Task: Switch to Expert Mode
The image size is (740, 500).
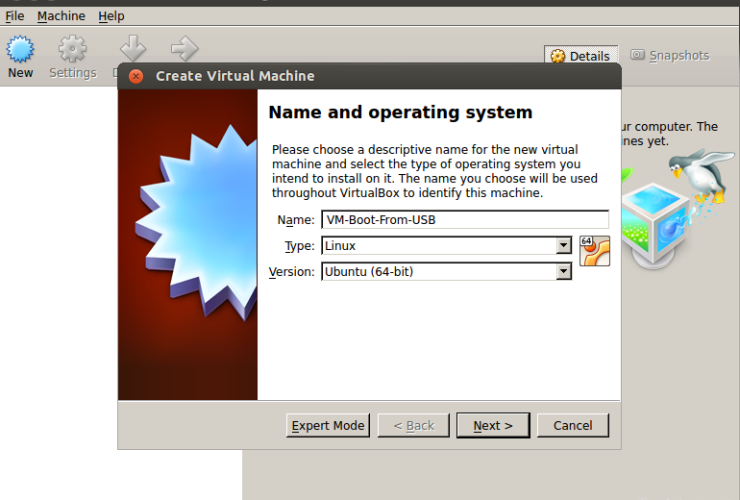Action: click(x=328, y=425)
